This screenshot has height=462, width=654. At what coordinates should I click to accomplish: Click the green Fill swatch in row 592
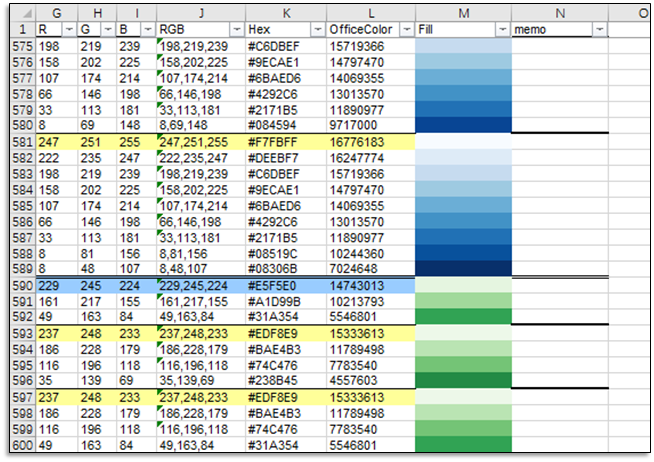pyautogui.click(x=463, y=316)
